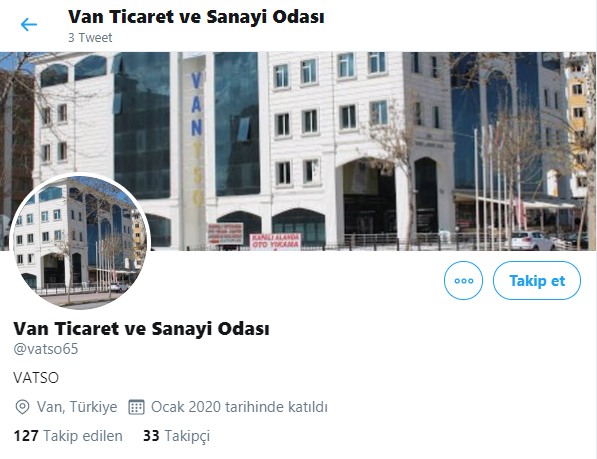Click the vertical VAN TSO sign in banner
This screenshot has width=597, height=459.
coord(197,139)
